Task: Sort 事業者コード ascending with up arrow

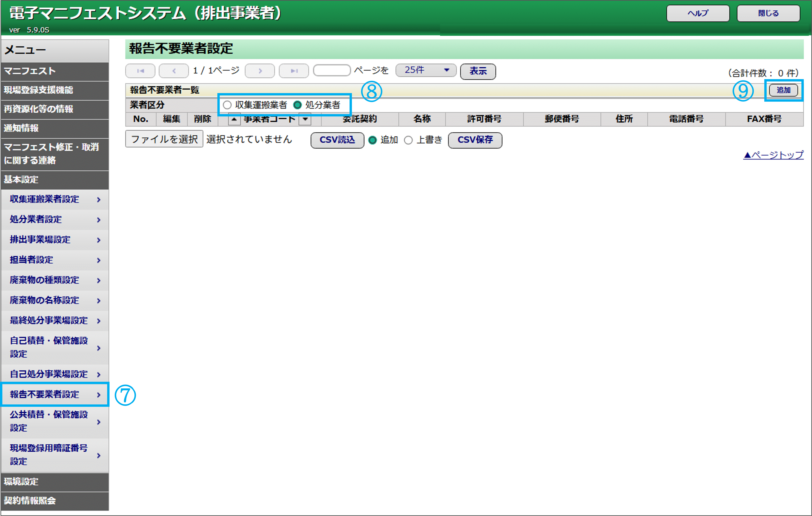Action: click(234, 119)
